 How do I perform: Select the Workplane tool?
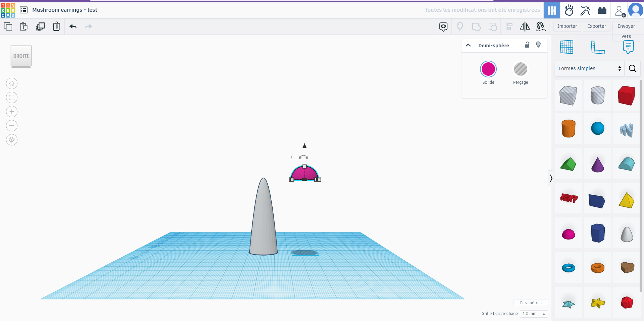(567, 47)
